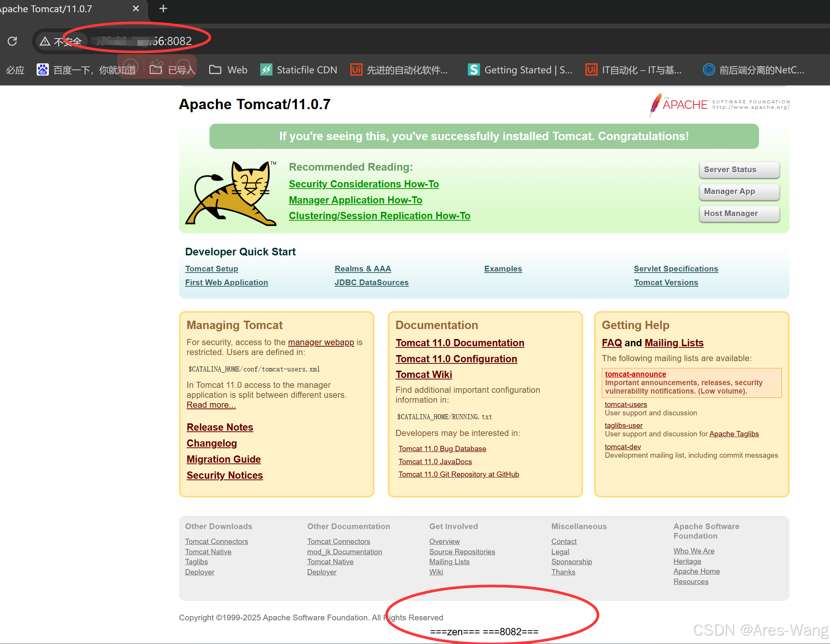This screenshot has height=644, width=830.
Task: Close the Apache Tomcat/11.0.7 tab
Action: [136, 8]
